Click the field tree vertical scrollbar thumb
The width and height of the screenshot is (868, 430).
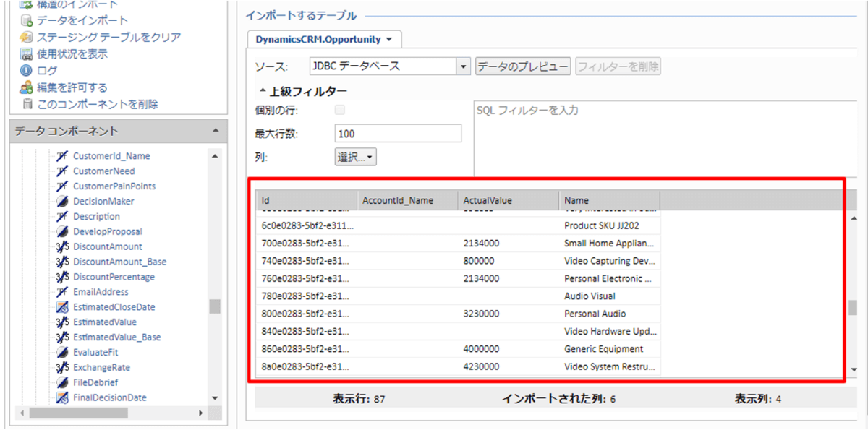[215, 306]
